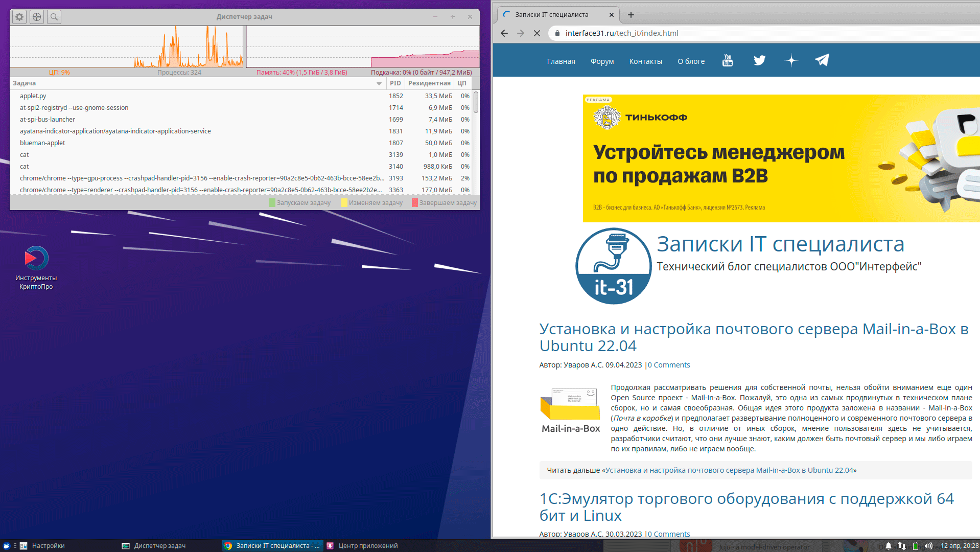Select the cat process with PID 3140
Image resolution: width=980 pixels, height=552 pixels.
click(241, 167)
